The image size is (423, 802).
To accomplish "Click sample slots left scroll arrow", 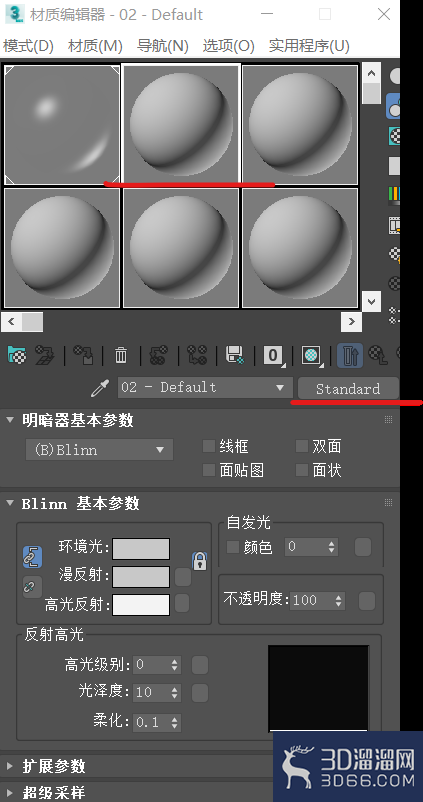I will click(x=11, y=322).
